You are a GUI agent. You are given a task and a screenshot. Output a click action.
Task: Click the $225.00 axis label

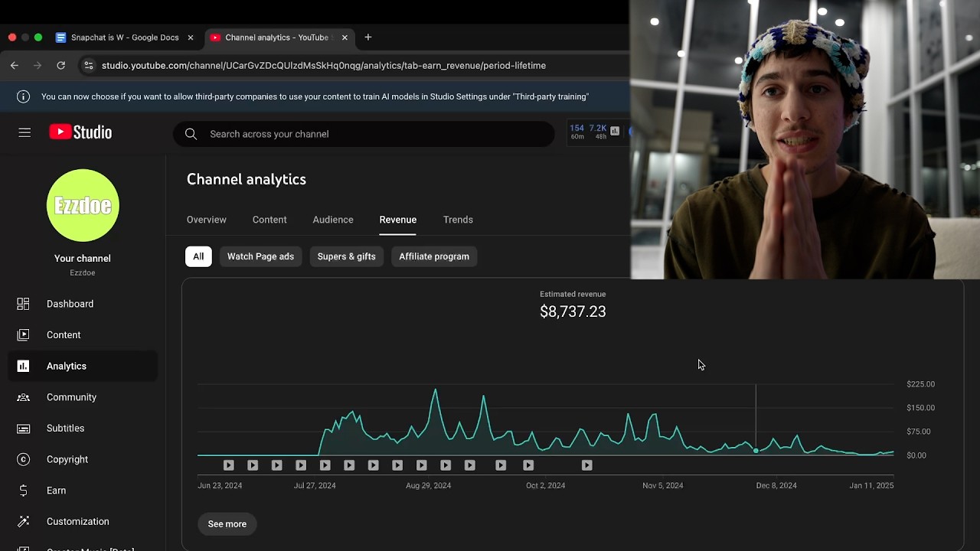click(920, 384)
